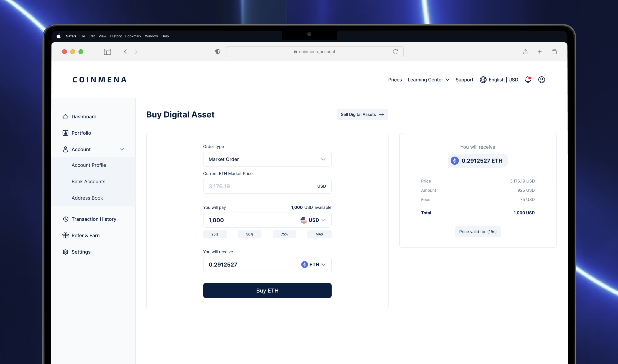Select the 50% amount button

250,234
